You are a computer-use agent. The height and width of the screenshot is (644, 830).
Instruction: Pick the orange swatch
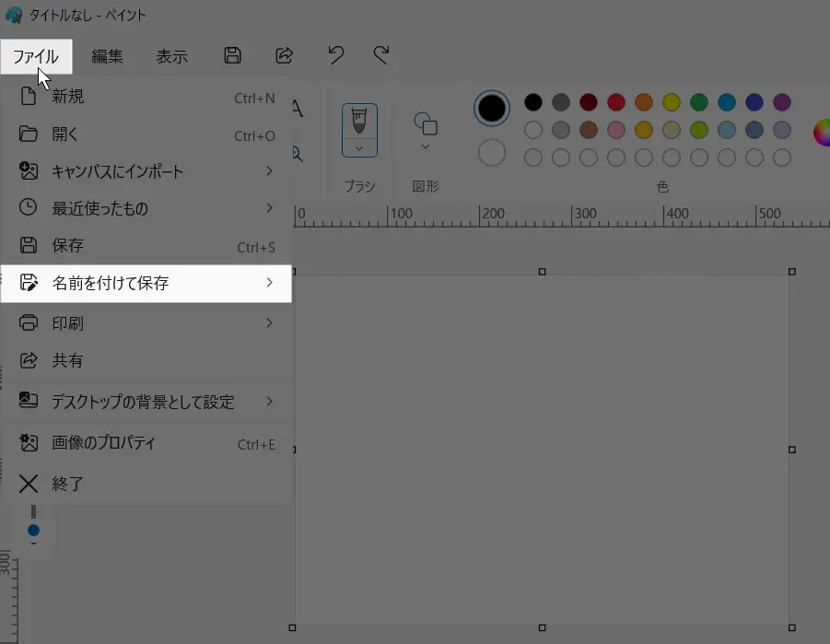coord(644,102)
